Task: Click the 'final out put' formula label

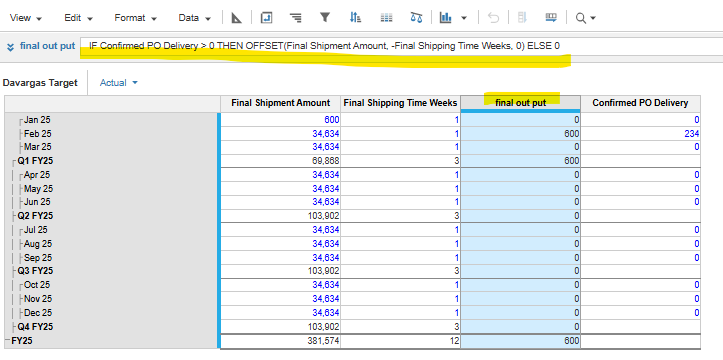Action: click(x=47, y=46)
